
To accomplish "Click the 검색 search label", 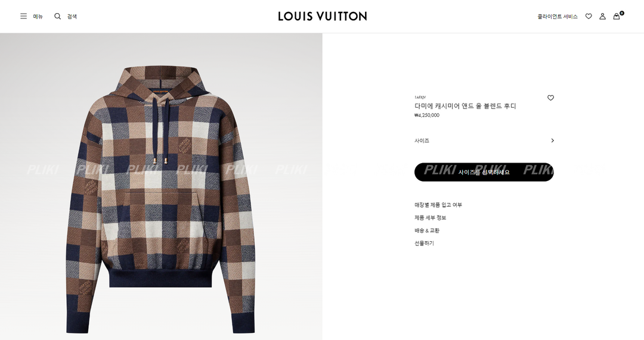I will click(72, 17).
